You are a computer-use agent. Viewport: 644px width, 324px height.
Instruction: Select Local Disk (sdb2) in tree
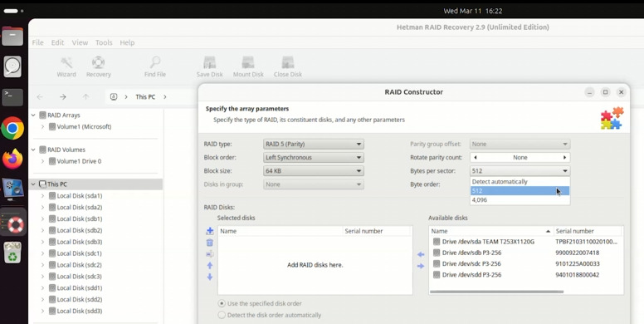tap(80, 230)
